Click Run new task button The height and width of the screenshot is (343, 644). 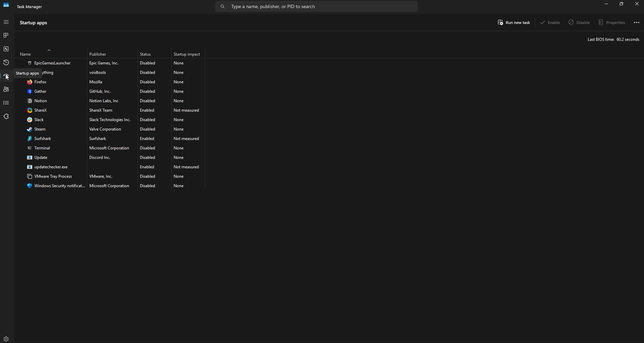click(x=514, y=23)
